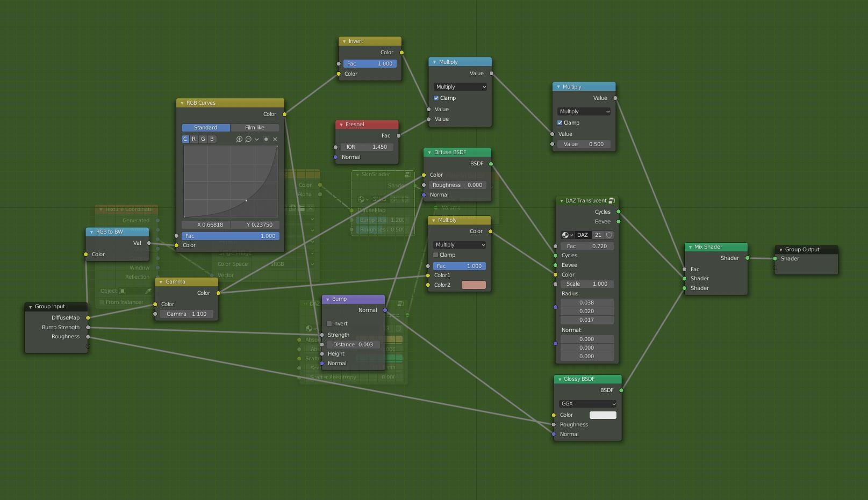
Task: Collapse the Mix Shader node
Action: [690, 247]
